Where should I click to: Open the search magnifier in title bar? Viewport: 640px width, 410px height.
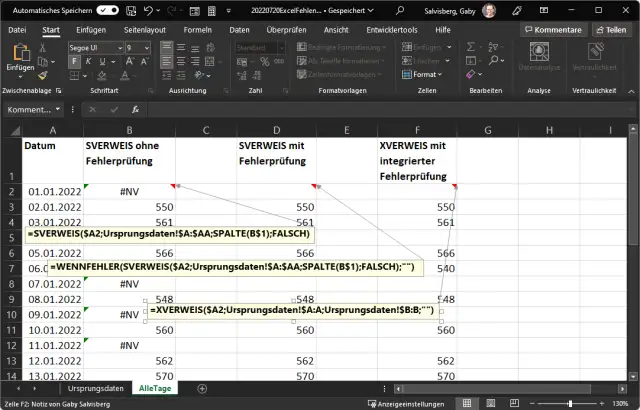(400, 9)
